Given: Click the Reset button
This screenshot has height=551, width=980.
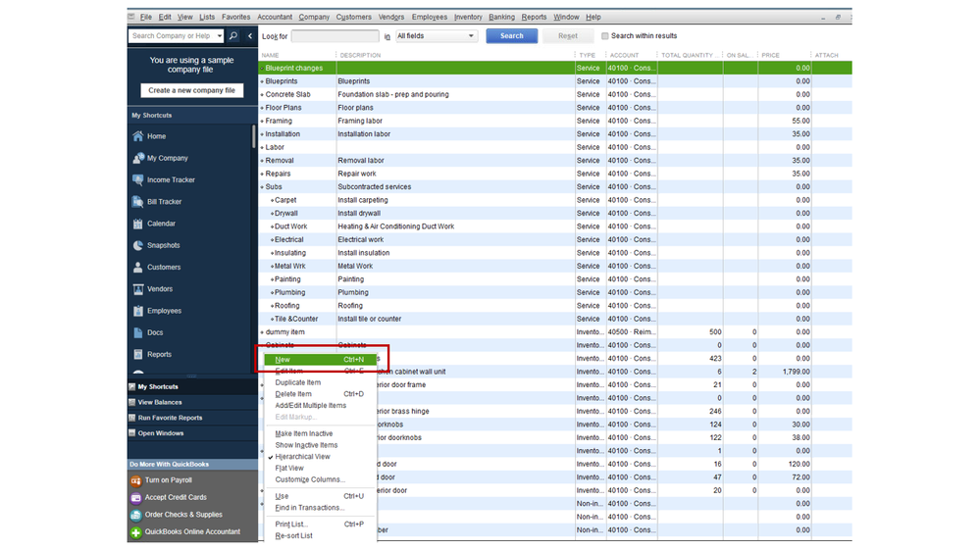Looking at the screenshot, I should (x=568, y=36).
